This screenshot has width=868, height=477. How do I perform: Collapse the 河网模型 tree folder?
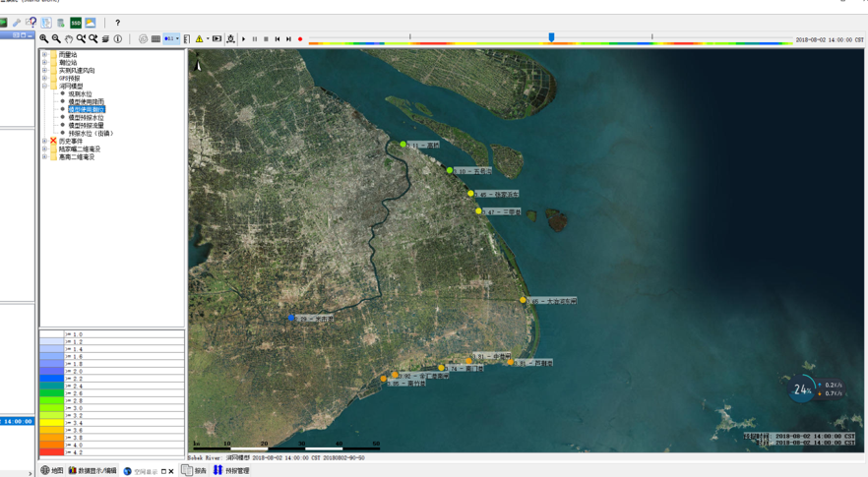click(44, 87)
